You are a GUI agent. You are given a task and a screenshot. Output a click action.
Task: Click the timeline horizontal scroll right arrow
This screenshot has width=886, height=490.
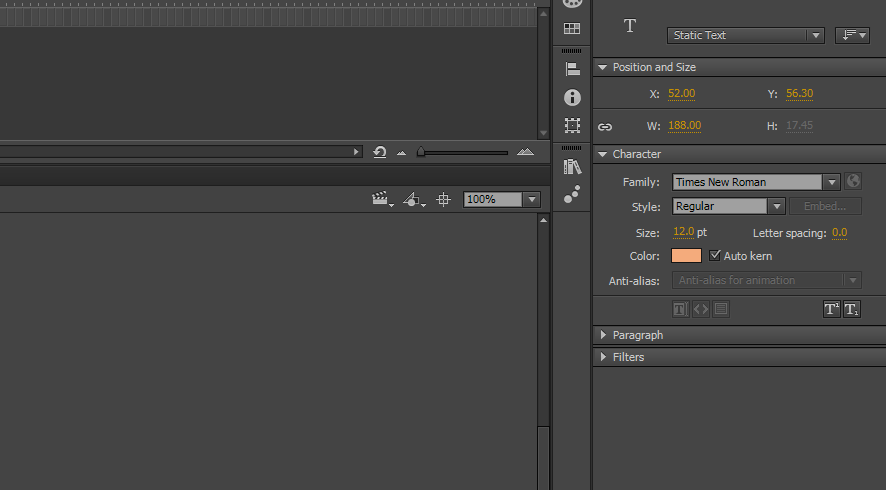click(355, 151)
